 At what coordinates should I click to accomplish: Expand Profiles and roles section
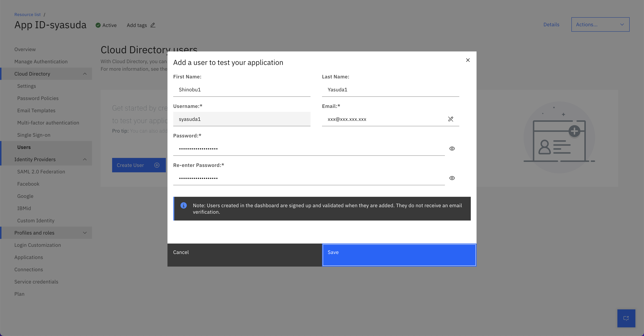tap(85, 233)
